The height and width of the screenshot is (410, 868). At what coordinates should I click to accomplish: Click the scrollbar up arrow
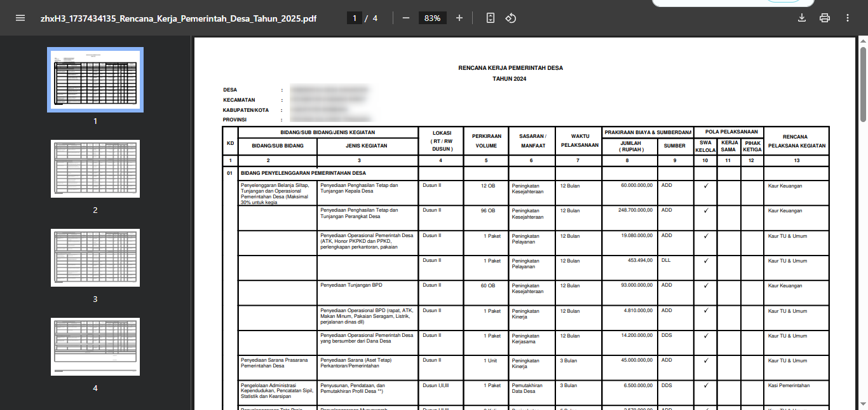click(x=863, y=40)
